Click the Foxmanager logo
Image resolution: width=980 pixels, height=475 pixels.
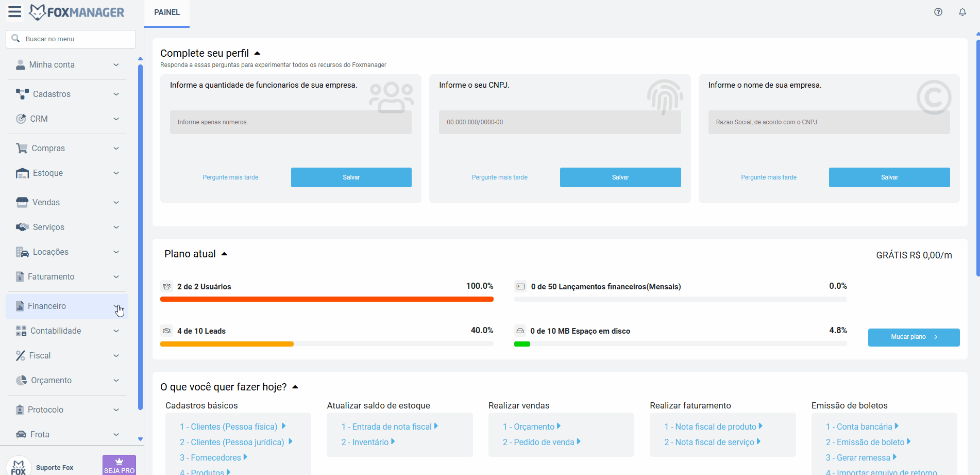tap(77, 12)
